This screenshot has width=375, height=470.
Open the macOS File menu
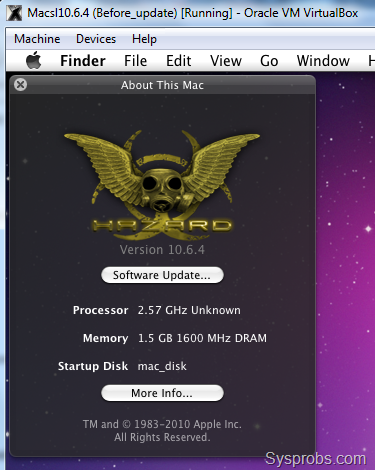coord(135,61)
